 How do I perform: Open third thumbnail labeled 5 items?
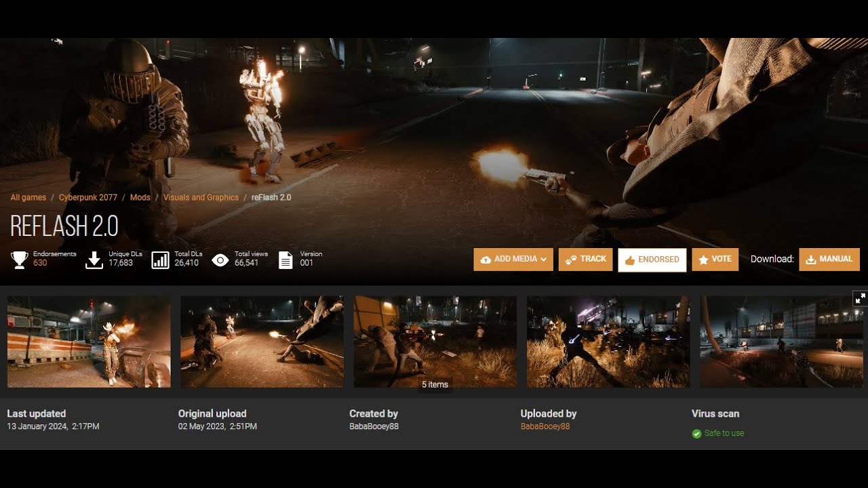(435, 342)
